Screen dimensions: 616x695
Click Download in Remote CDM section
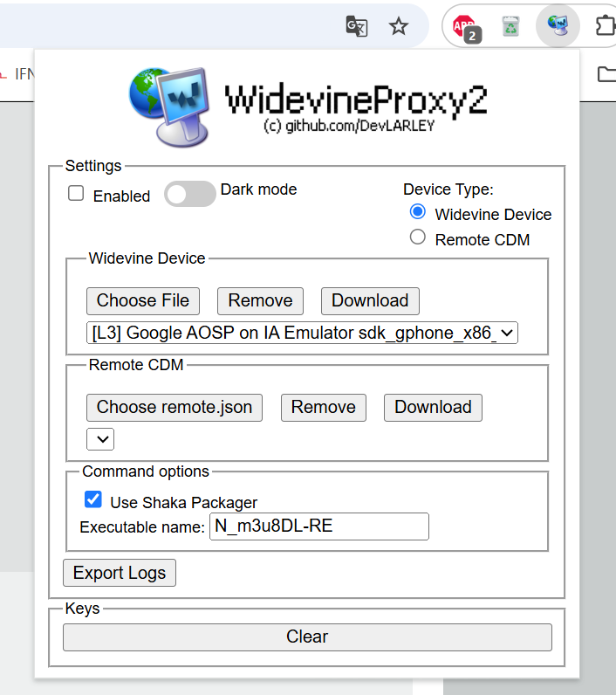click(x=433, y=408)
